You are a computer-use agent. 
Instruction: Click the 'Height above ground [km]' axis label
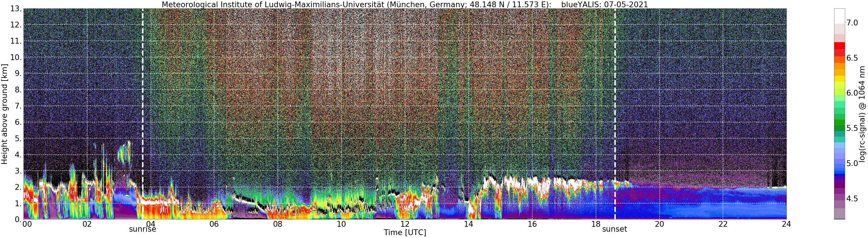[x=4, y=114]
